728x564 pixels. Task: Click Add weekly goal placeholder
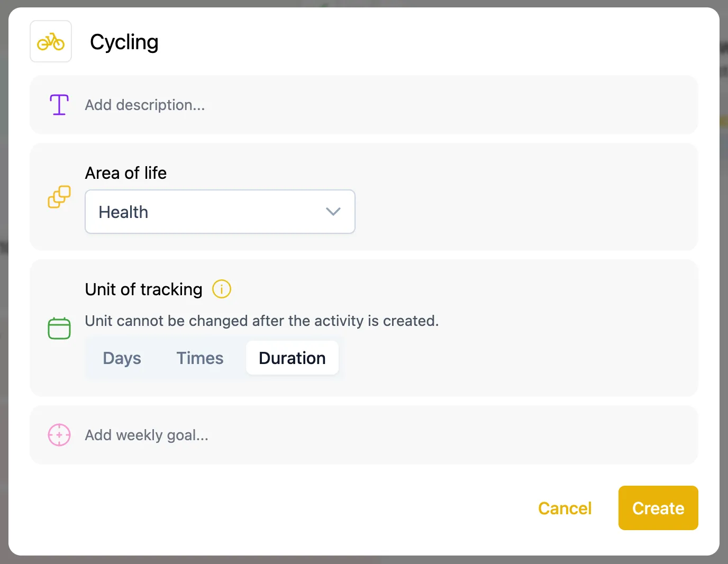(x=147, y=435)
